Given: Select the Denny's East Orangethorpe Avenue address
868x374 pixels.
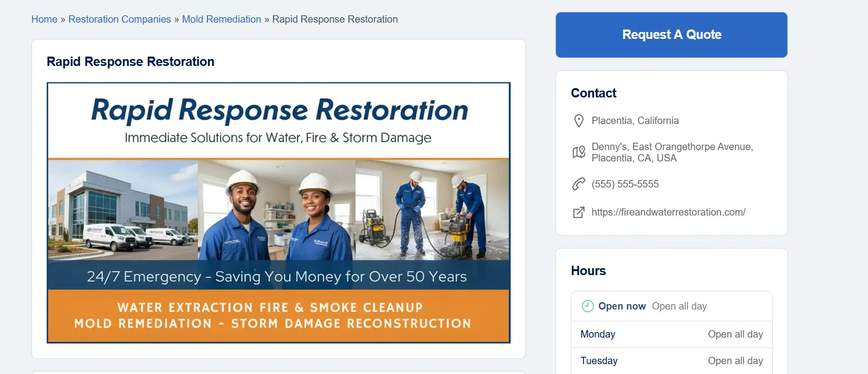Looking at the screenshot, I should [x=672, y=152].
